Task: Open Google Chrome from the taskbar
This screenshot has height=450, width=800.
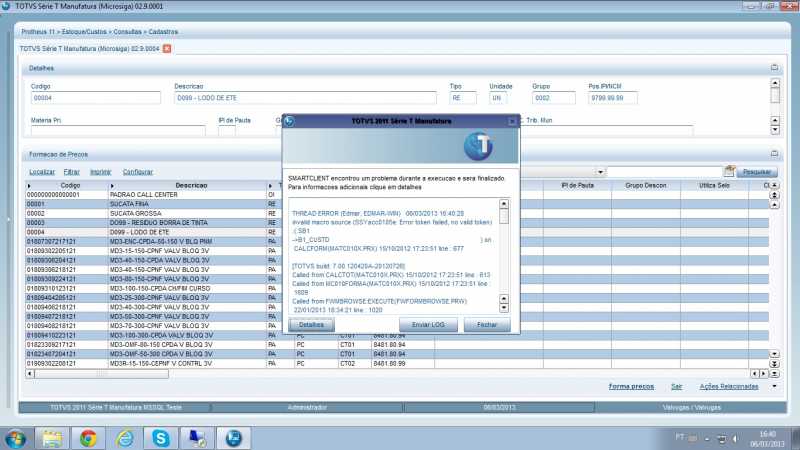Action: click(x=88, y=438)
